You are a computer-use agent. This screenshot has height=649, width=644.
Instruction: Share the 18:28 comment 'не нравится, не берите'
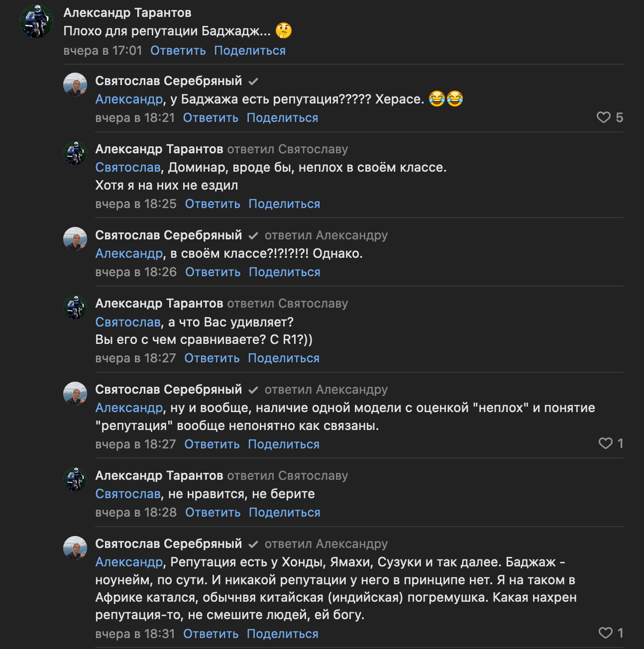[x=284, y=513]
